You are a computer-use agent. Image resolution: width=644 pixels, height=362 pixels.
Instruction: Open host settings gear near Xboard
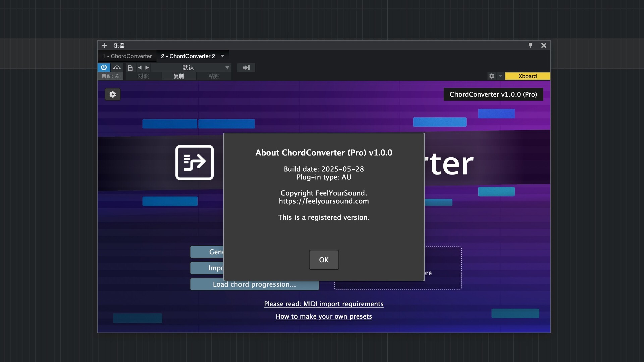click(492, 76)
